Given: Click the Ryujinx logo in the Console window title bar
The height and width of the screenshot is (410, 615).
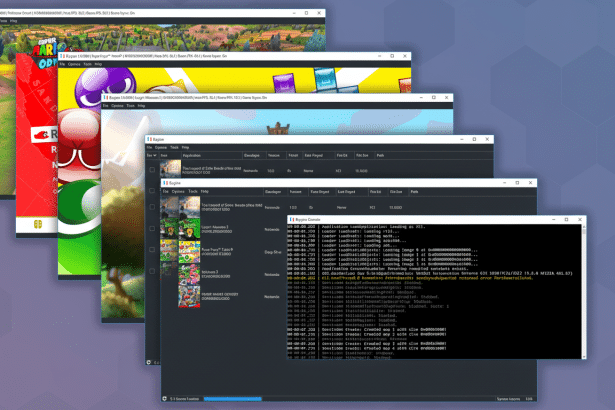Looking at the screenshot, I should coord(292,220).
